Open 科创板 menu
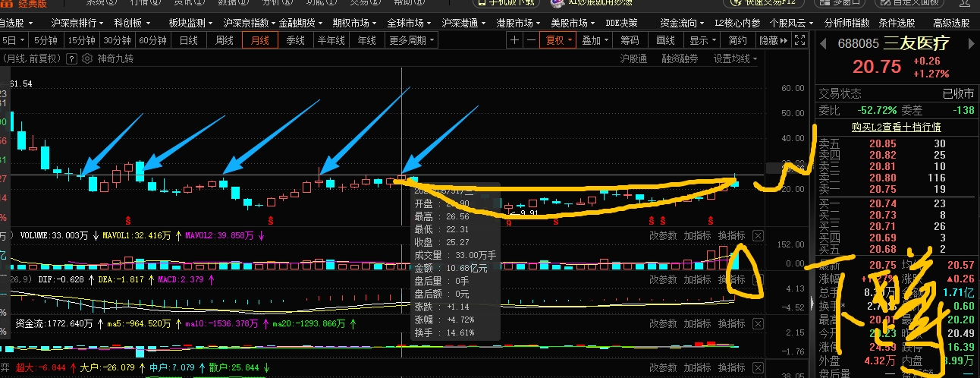 [132, 24]
